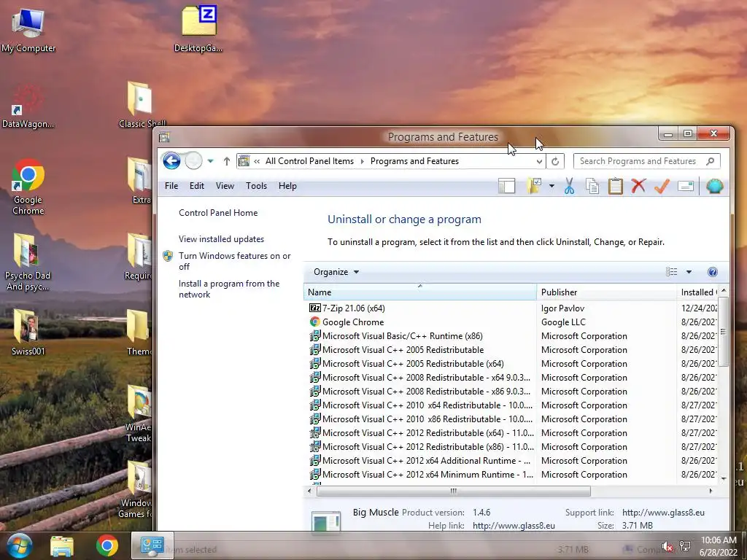
Task: Click the Control Panel taskbar button
Action: click(152, 545)
